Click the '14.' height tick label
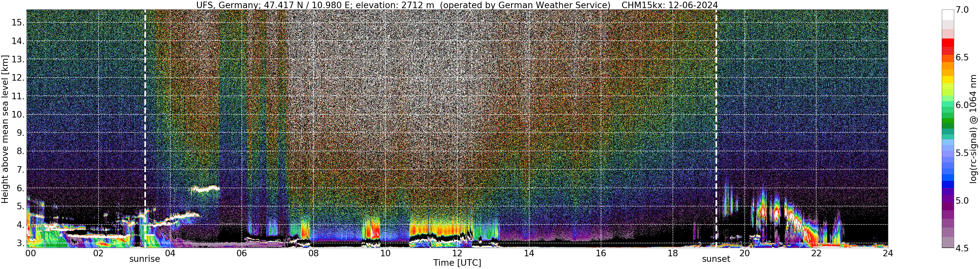Viewport: 980px width, 269px height. point(18,41)
